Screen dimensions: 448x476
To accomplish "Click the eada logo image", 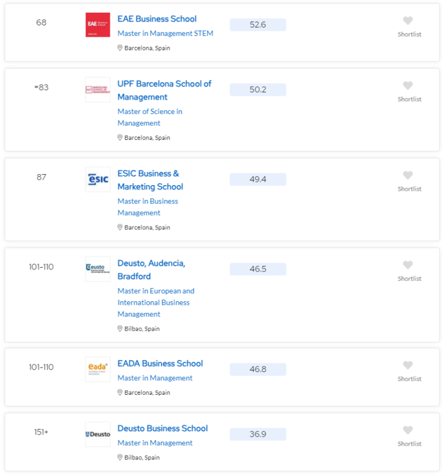I will [x=98, y=369].
